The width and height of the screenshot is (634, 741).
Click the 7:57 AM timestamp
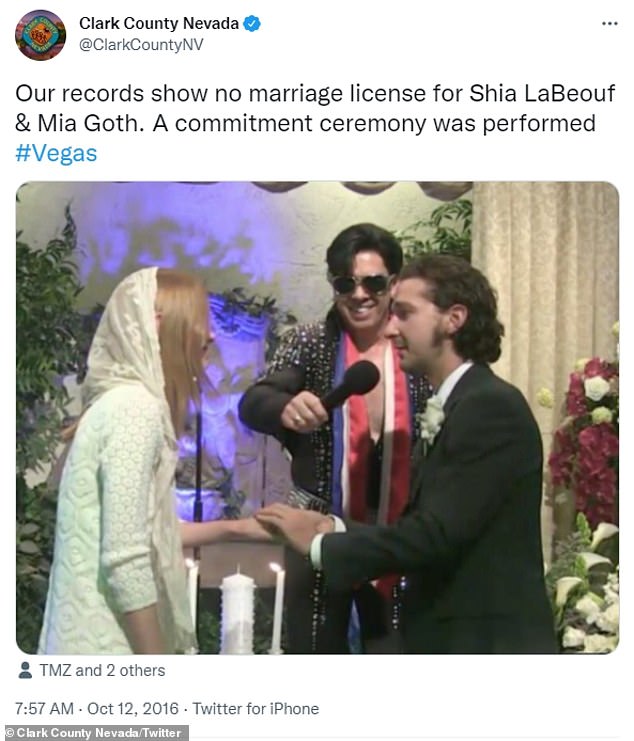click(x=44, y=709)
